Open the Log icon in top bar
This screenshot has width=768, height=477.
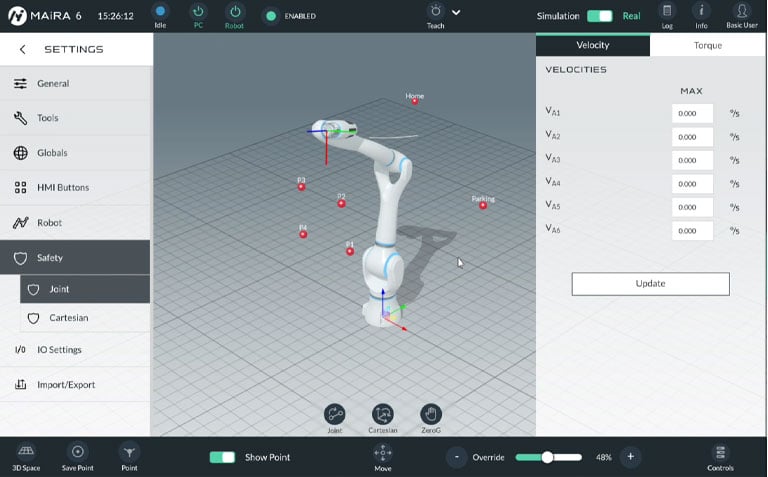668,12
